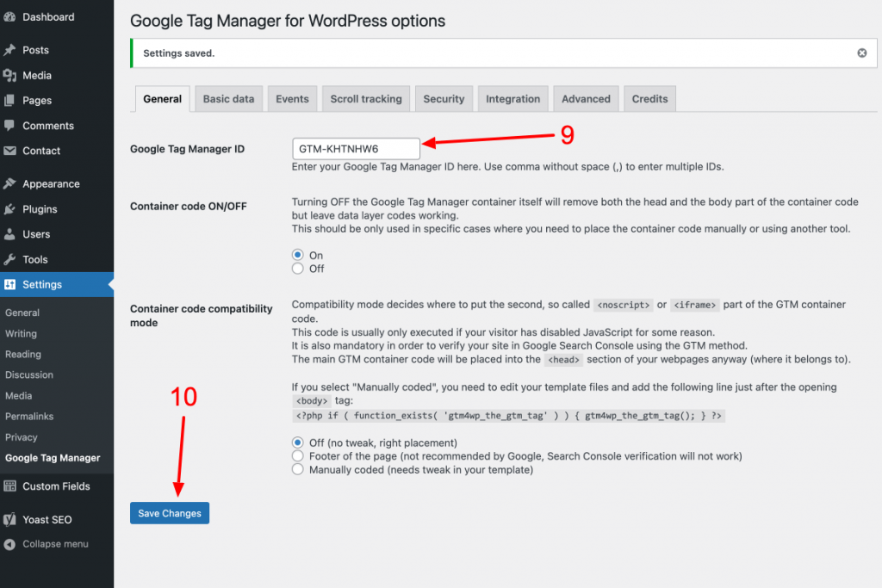Click the Media library icon

(x=9, y=75)
